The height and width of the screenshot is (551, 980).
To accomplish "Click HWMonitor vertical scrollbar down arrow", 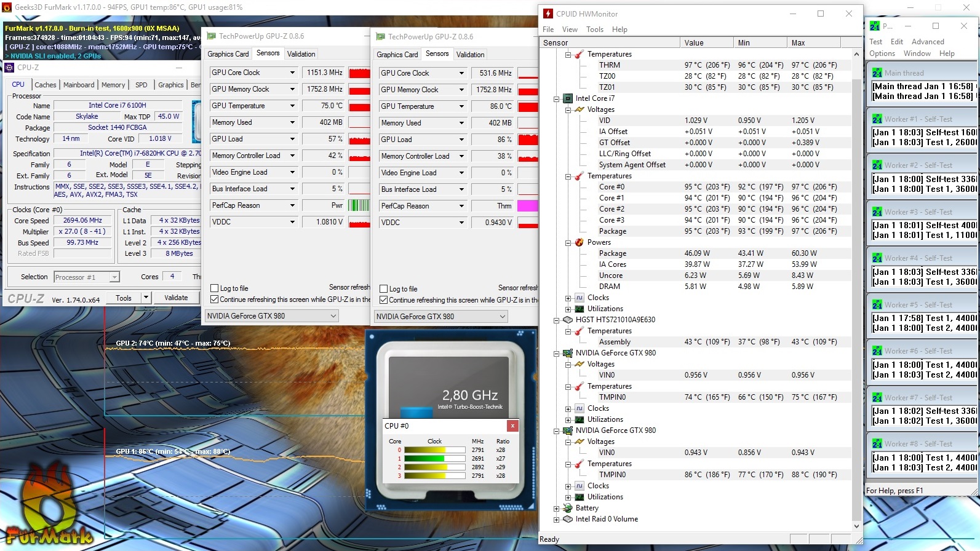I will click(856, 526).
